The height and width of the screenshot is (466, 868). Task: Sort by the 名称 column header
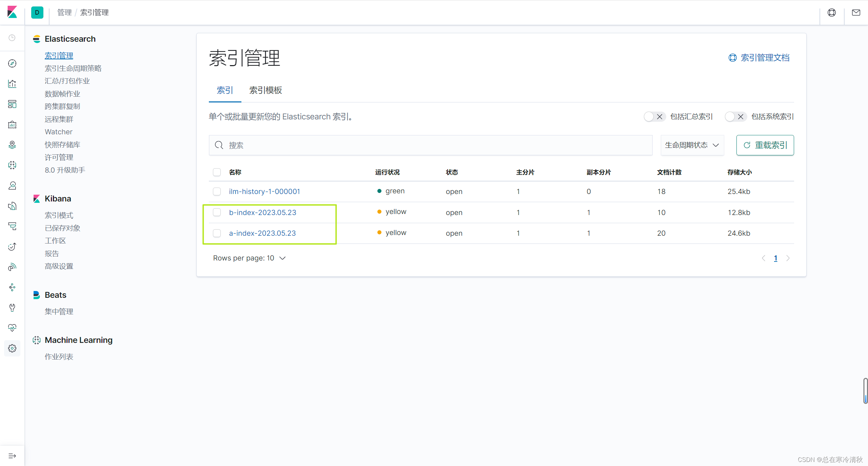[x=235, y=172]
